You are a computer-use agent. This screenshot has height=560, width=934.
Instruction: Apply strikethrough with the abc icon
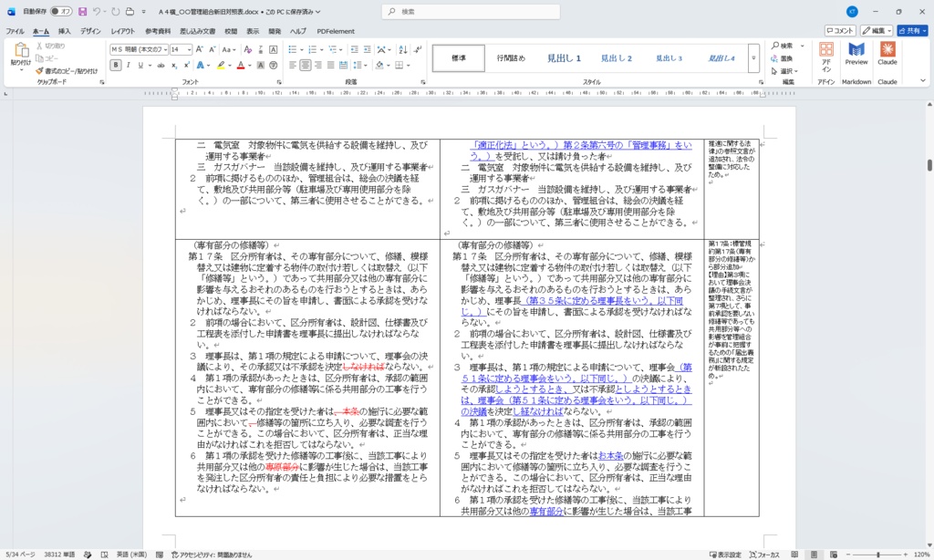(161, 66)
